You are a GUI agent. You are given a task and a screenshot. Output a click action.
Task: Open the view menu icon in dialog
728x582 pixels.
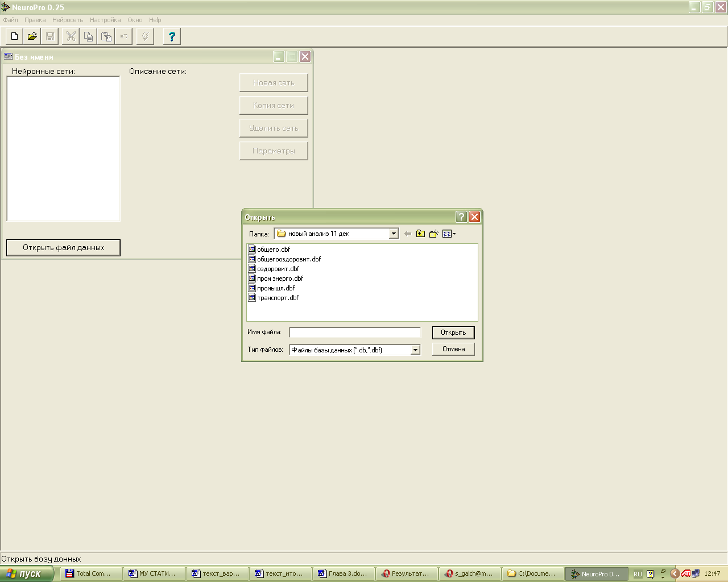tap(449, 234)
